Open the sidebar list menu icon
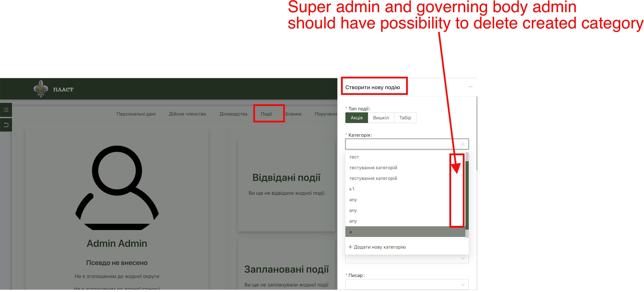 tap(6, 110)
